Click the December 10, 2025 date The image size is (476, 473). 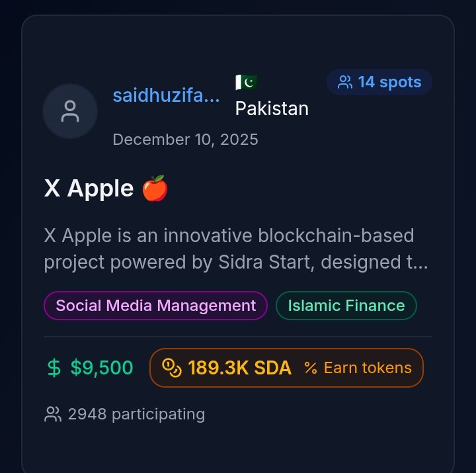coord(185,140)
